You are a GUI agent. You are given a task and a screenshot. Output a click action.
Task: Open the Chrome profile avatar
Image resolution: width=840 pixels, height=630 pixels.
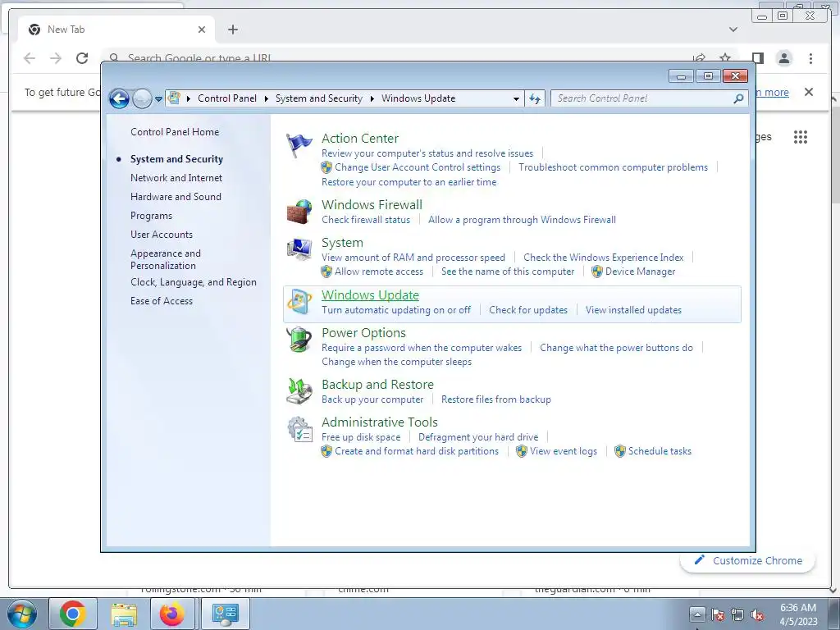point(784,58)
